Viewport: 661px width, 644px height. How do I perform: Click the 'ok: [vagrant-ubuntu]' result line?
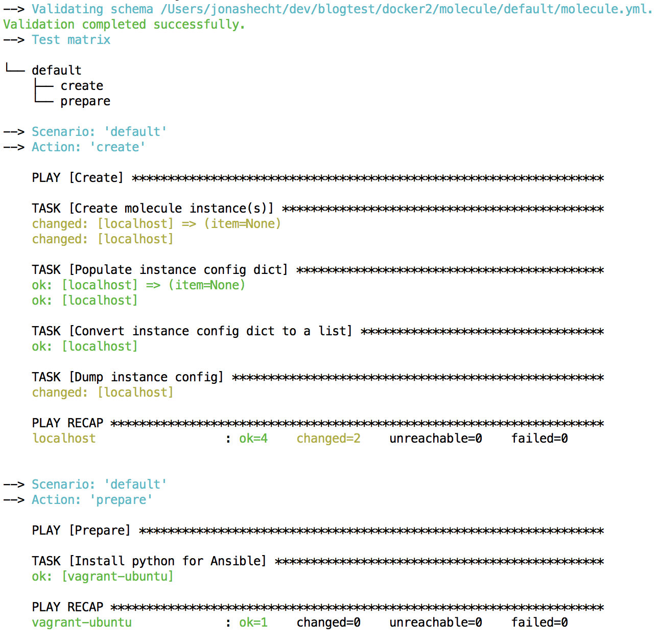103,577
